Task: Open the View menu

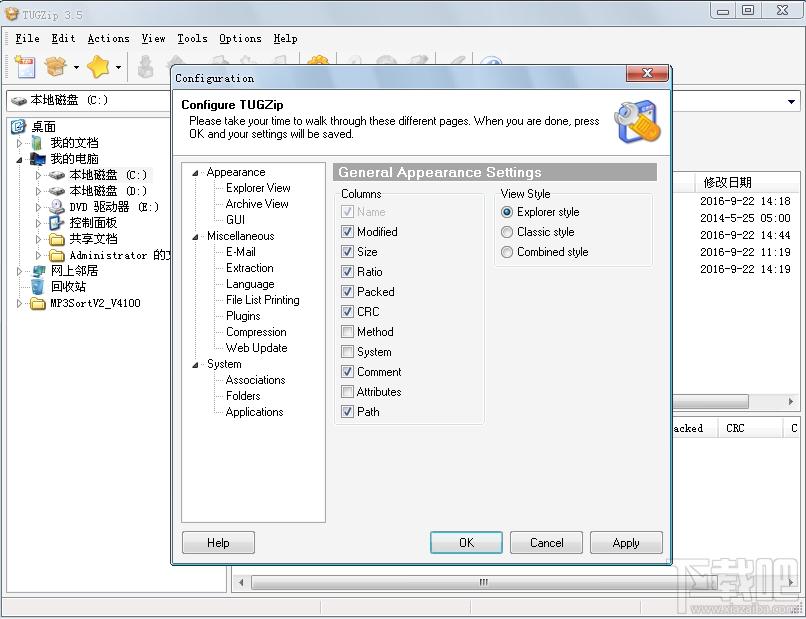Action: click(x=153, y=39)
